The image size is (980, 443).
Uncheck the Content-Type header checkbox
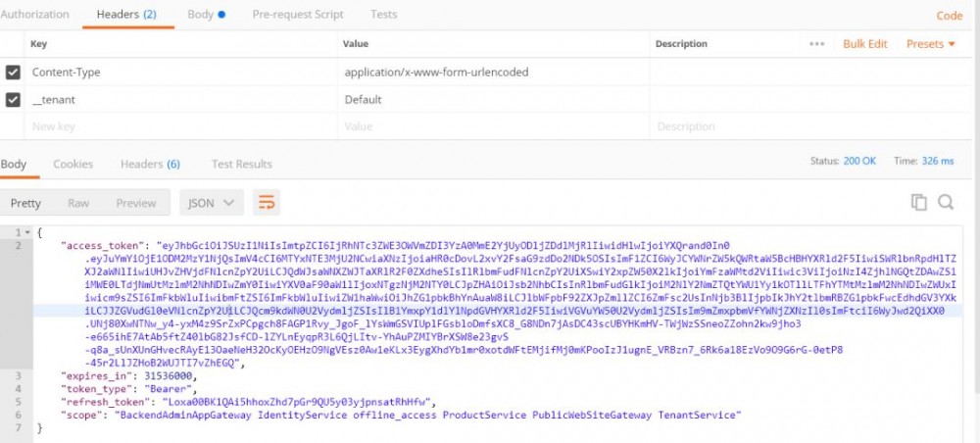[x=13, y=73]
